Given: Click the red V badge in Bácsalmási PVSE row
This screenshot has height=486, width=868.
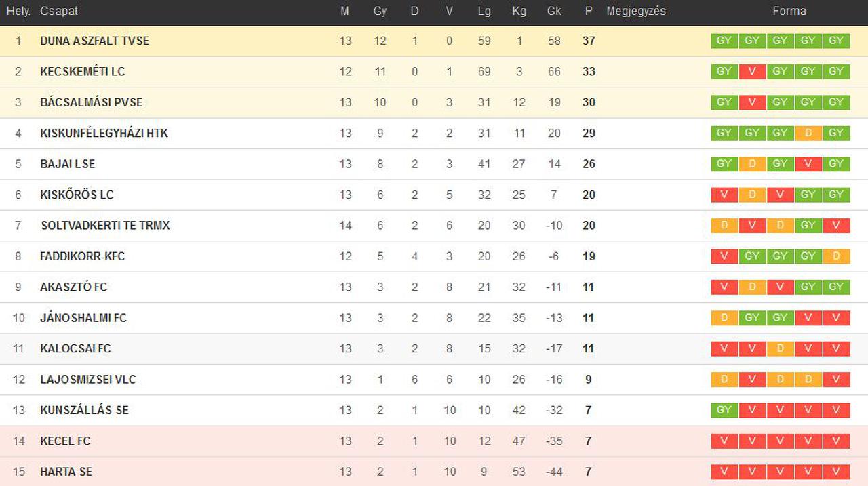Looking at the screenshot, I should 752,102.
